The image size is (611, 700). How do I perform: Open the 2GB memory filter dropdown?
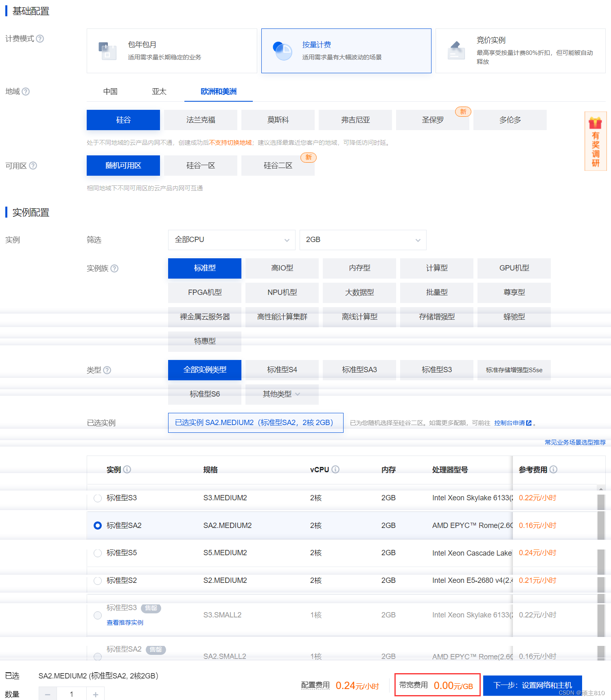pos(363,240)
